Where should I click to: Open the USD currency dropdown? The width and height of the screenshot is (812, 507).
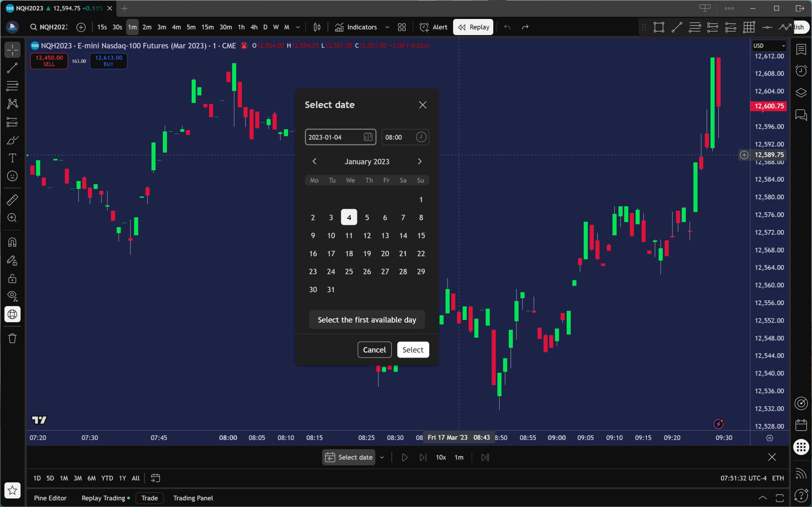769,46
